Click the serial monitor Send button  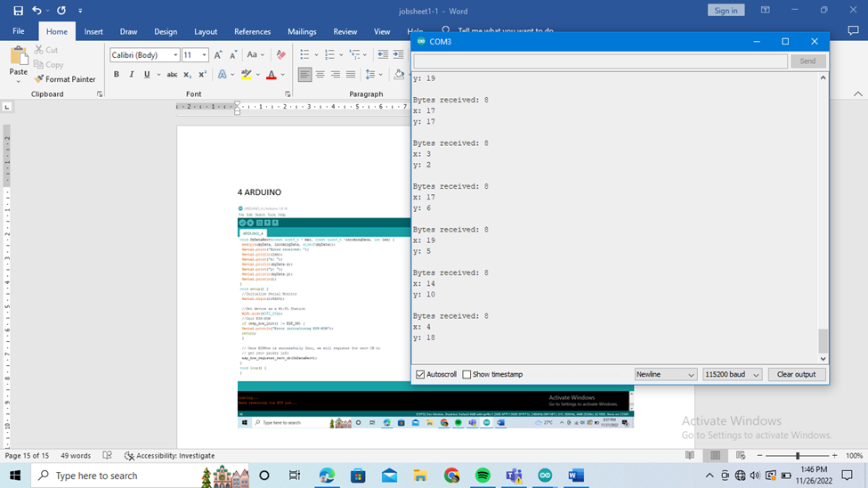[807, 61]
